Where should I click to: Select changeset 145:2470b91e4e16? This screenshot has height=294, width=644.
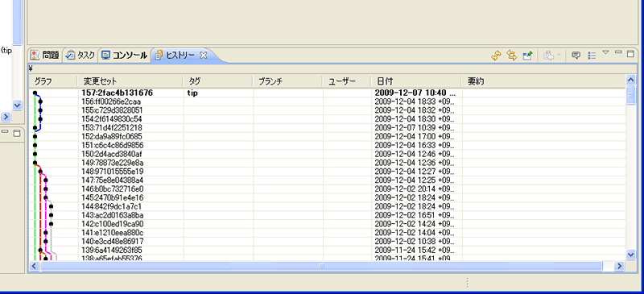pyautogui.click(x=112, y=197)
